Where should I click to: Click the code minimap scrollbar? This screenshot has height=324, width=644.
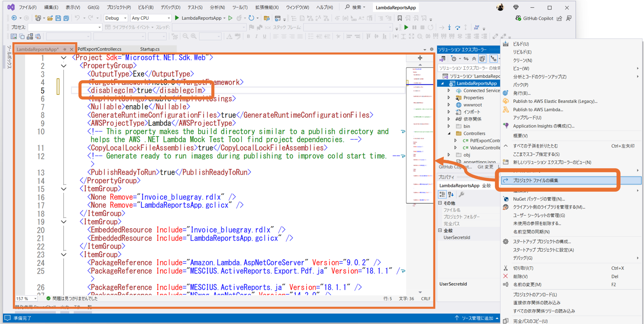pos(420,135)
